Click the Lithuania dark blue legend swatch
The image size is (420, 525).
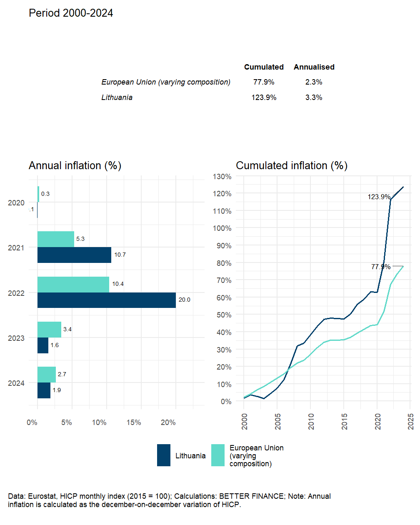click(164, 455)
